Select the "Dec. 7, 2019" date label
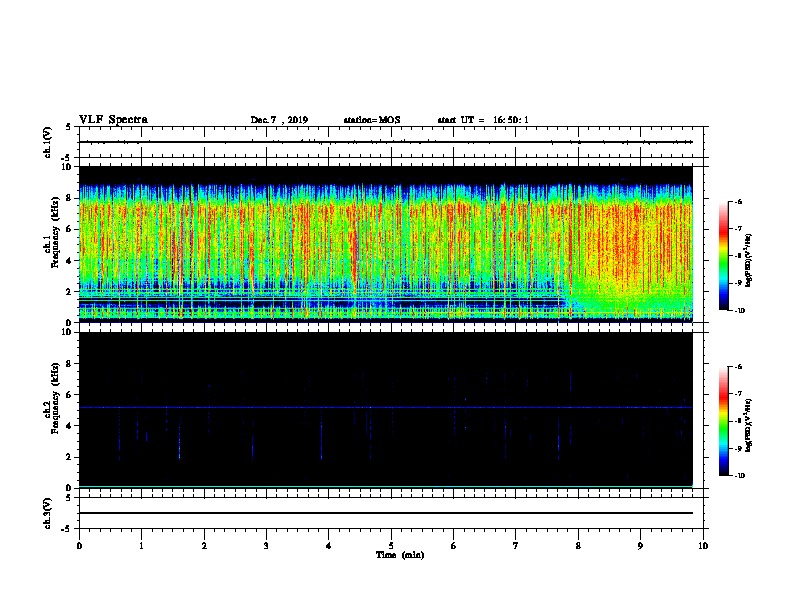The image size is (792, 612). tap(279, 120)
